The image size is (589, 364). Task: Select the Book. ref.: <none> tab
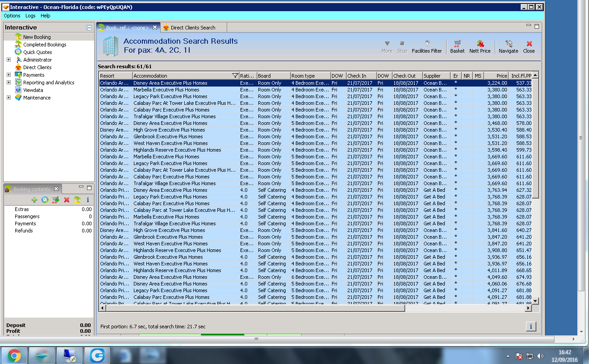[x=127, y=28]
